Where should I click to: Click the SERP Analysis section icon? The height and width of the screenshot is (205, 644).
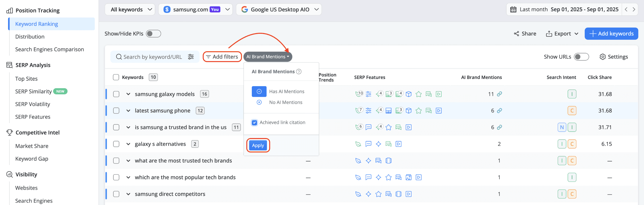[x=9, y=65]
